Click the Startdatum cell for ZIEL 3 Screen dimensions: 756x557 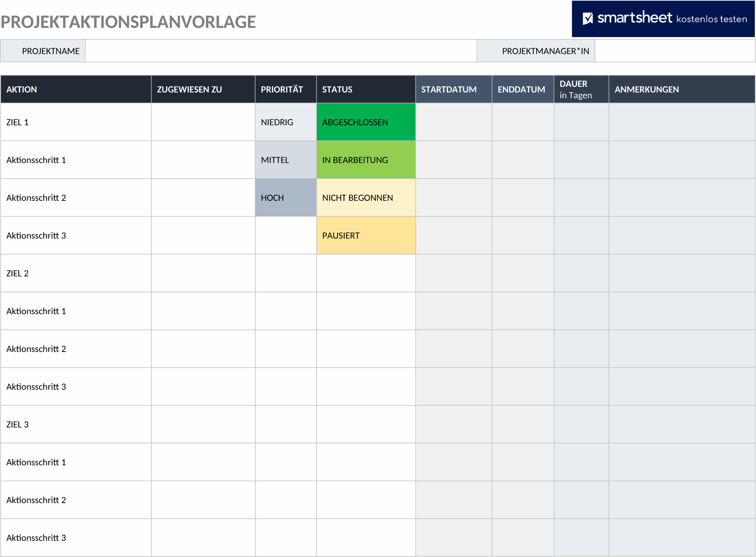pyautogui.click(x=454, y=424)
